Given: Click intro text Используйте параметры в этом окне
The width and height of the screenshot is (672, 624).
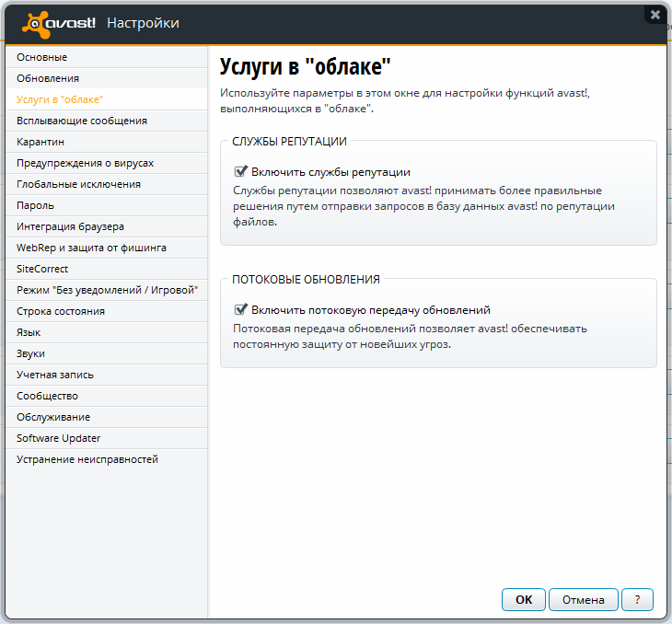Looking at the screenshot, I should 405,100.
